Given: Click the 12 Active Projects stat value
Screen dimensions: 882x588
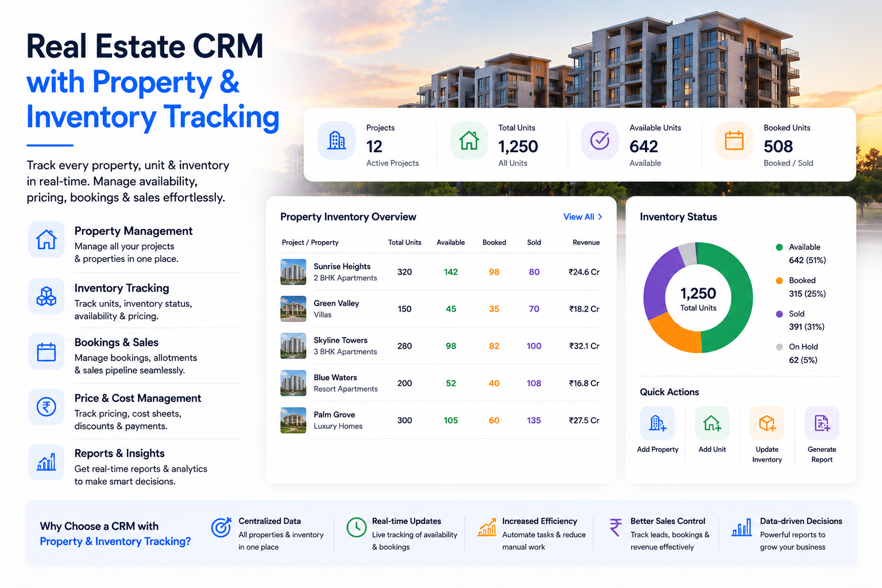Looking at the screenshot, I should pos(374,146).
